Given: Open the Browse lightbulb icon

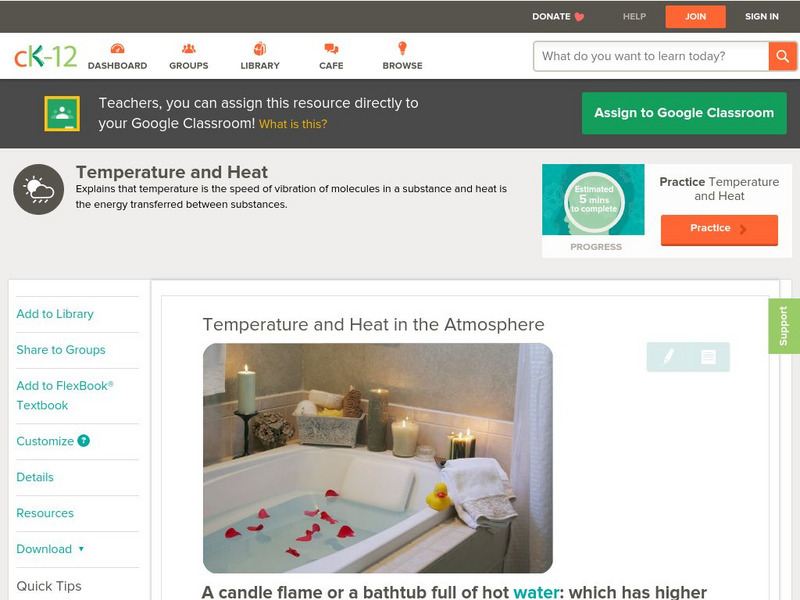Looking at the screenshot, I should (x=403, y=48).
